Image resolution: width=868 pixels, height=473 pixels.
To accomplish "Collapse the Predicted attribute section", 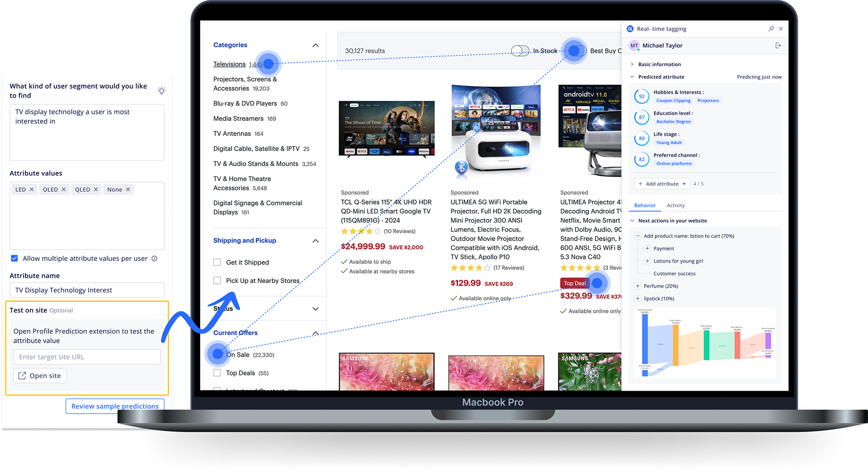I will tap(632, 77).
